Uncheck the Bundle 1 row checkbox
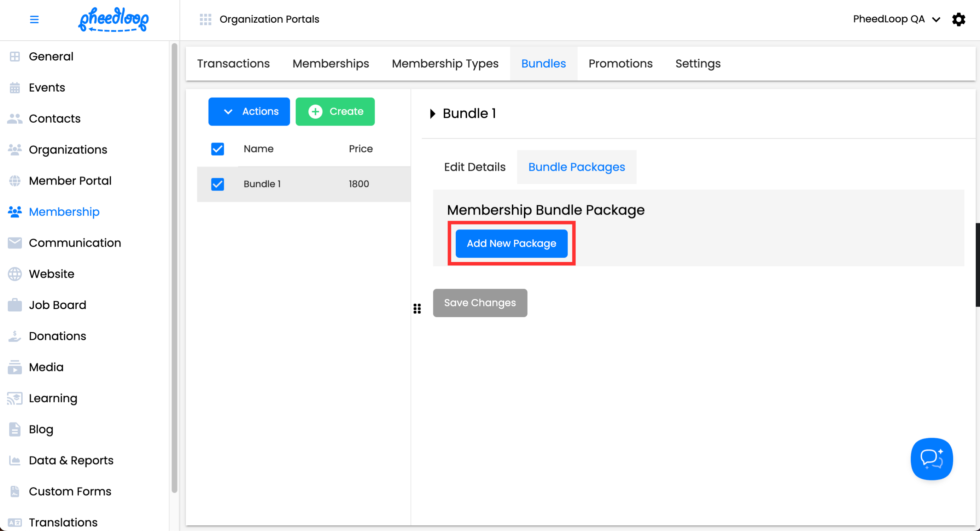 click(x=218, y=184)
